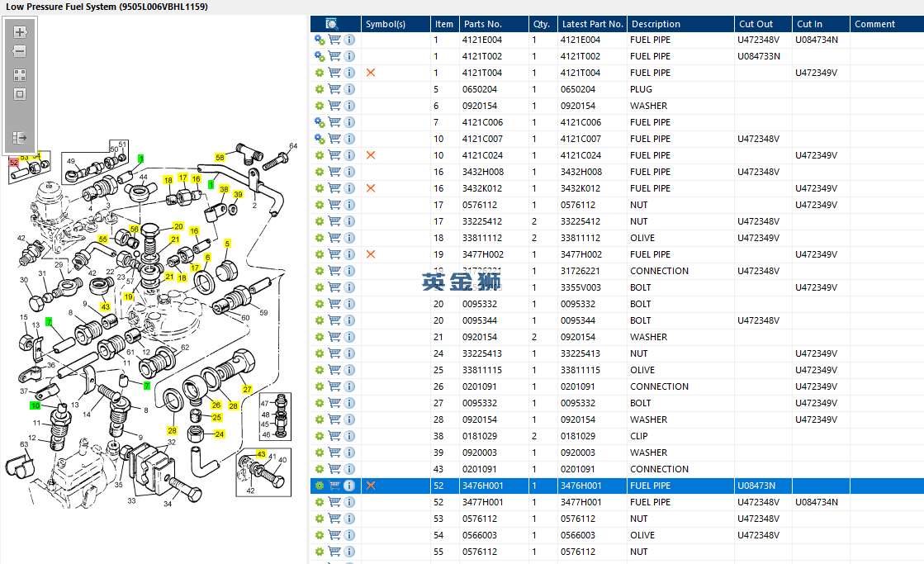Click the PLUG description cell
The height and width of the screenshot is (564, 924).
680,89
